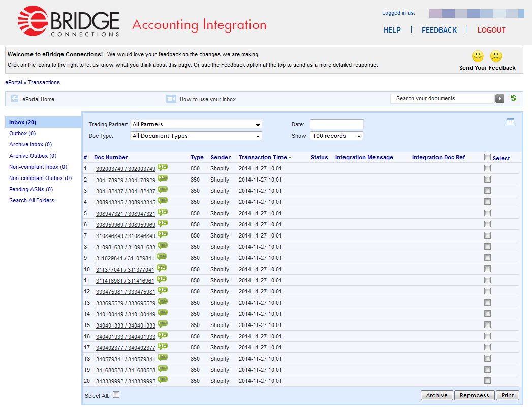Open the Outbox folder
Viewport: 532px width, 415px height.
(x=22, y=133)
